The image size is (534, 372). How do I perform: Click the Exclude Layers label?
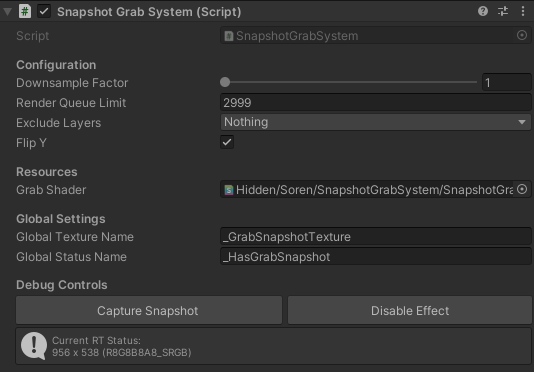(x=59, y=123)
